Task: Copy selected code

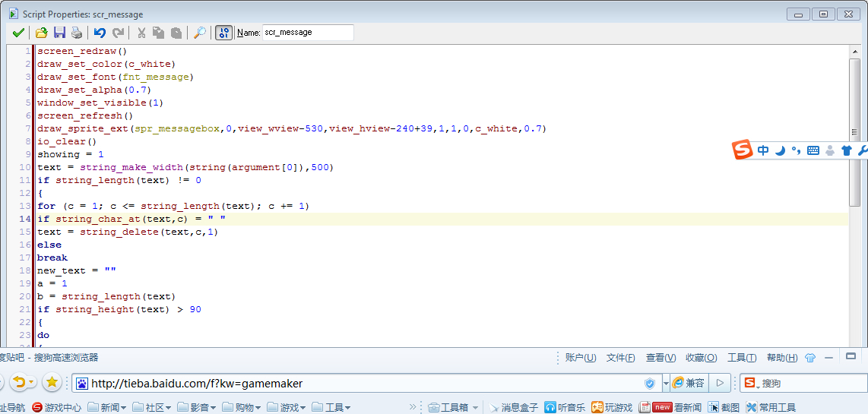Action: point(158,33)
